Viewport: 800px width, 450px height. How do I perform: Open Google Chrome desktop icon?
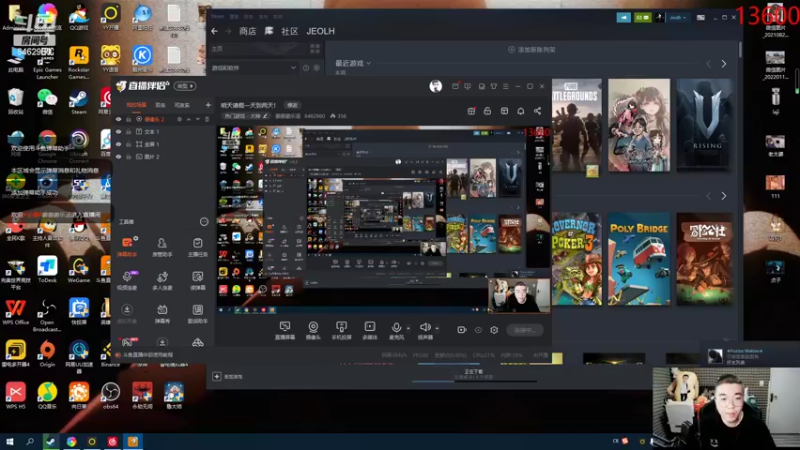47,145
